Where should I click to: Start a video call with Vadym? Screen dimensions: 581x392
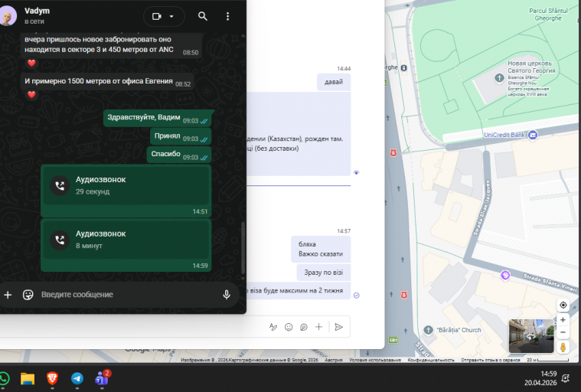click(157, 16)
